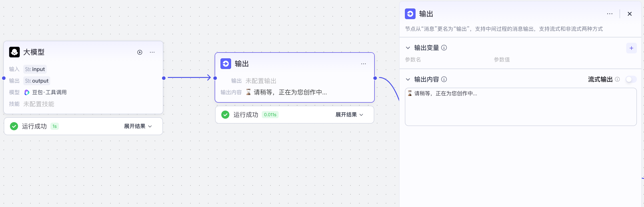Close the 输出 configuration panel

630,14
